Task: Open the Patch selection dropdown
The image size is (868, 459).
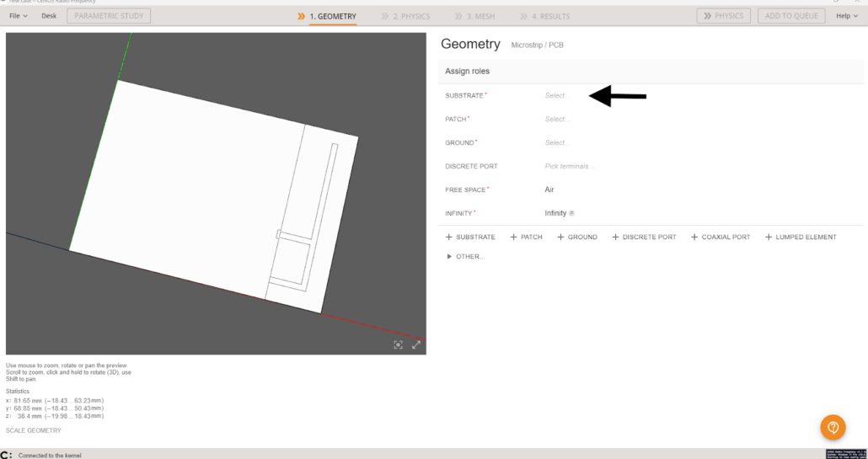Action: tap(558, 120)
